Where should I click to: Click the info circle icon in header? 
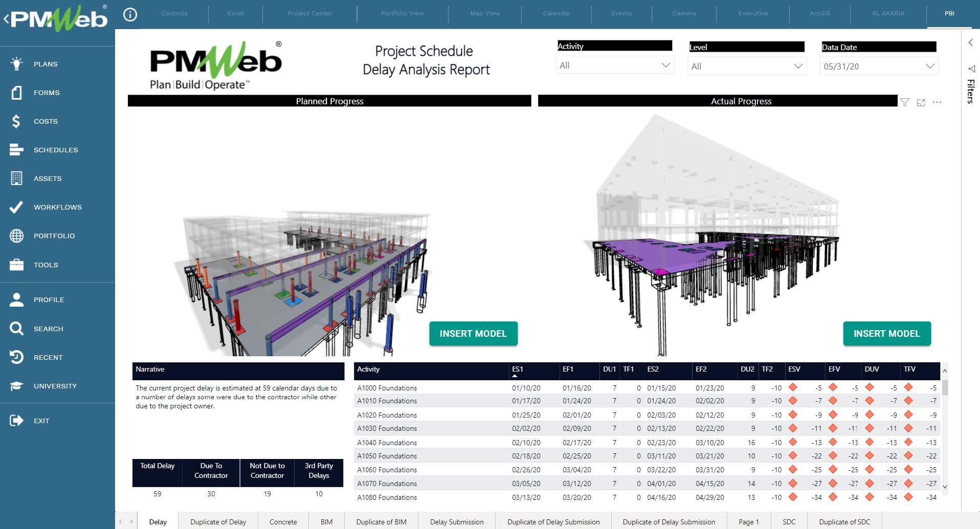pos(130,14)
